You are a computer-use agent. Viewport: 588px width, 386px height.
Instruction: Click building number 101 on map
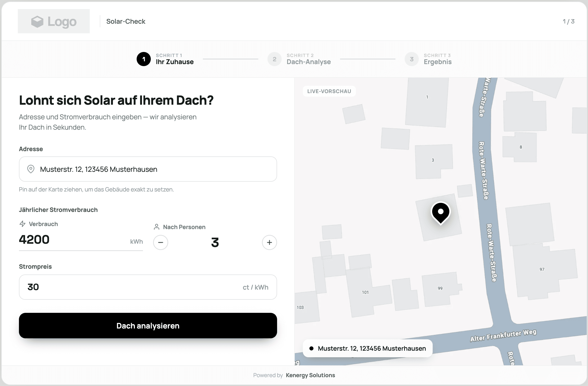pyautogui.click(x=365, y=292)
